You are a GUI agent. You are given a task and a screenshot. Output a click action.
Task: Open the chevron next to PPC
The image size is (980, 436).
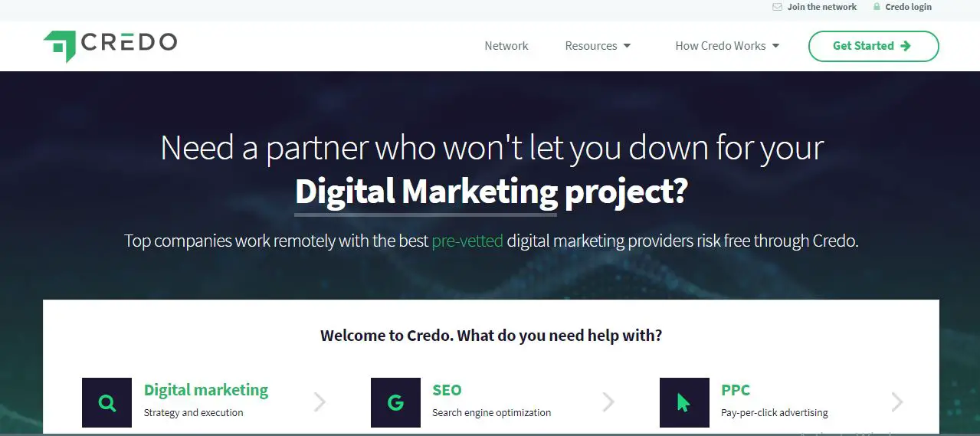pyautogui.click(x=897, y=402)
